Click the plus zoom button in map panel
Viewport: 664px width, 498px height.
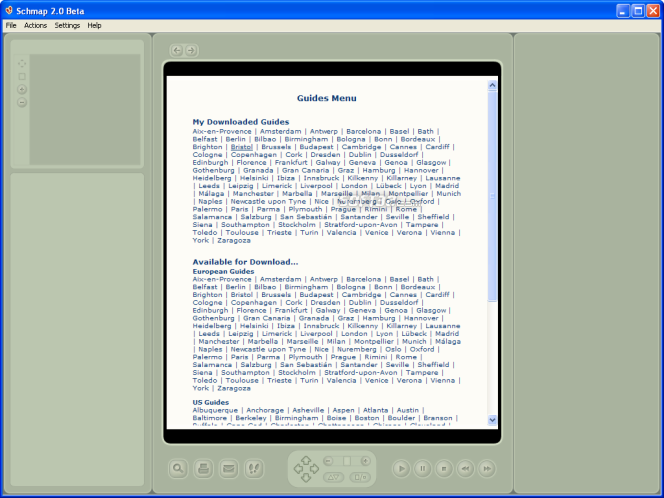22,89
